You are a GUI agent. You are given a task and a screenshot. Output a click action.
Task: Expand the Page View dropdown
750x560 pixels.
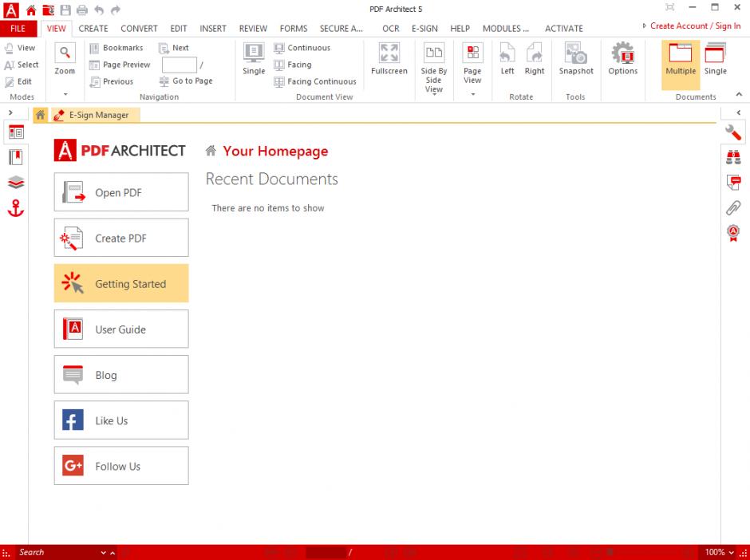pos(472,94)
